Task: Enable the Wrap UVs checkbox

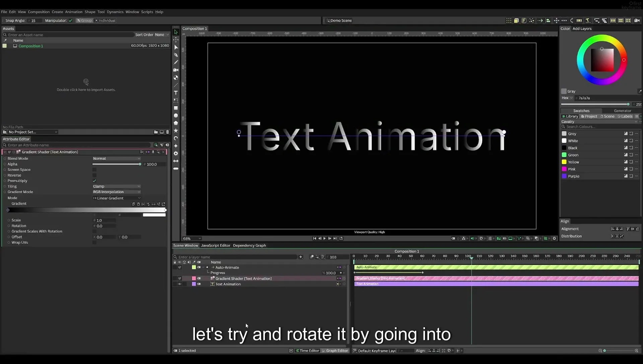Action: 94,243
